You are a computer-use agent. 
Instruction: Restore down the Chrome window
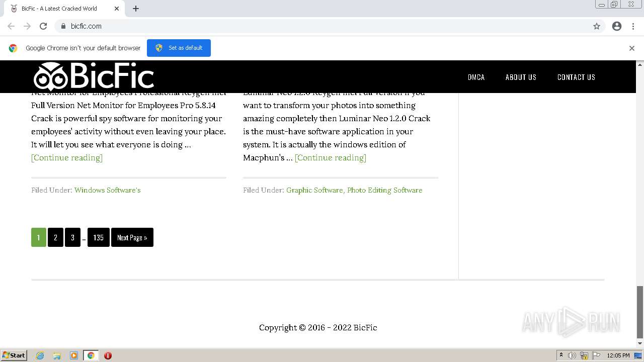click(614, 5)
